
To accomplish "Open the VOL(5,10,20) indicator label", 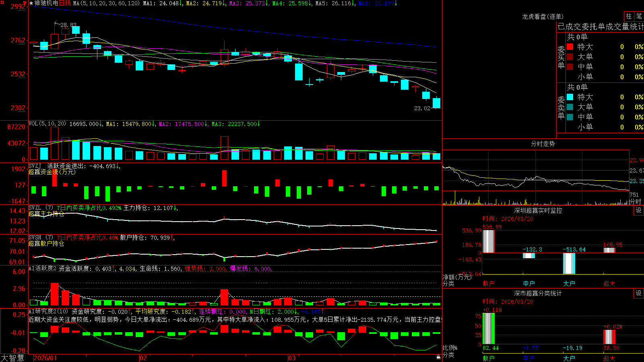I will pyautogui.click(x=47, y=124).
